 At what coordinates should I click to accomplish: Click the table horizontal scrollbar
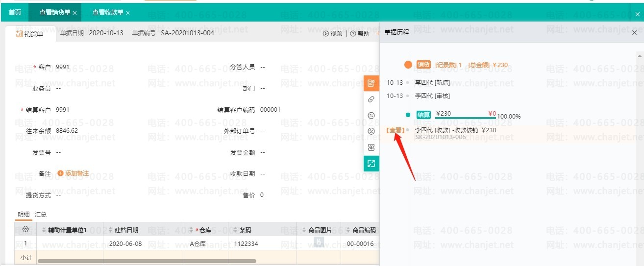coord(147,261)
